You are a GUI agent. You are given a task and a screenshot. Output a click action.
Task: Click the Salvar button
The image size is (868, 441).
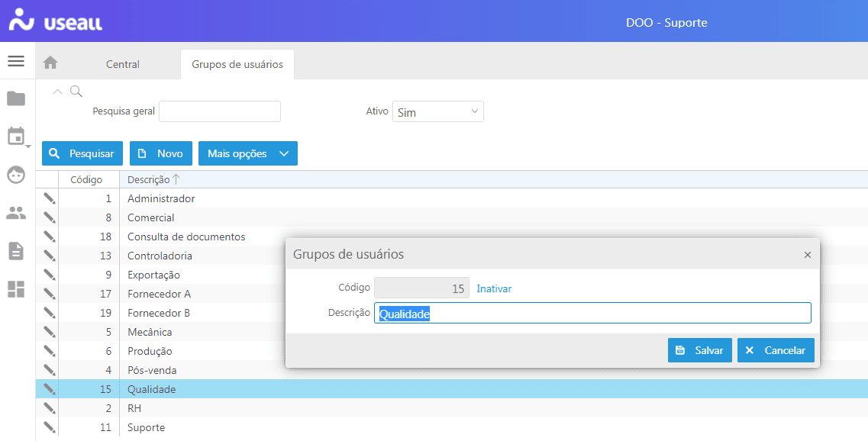700,350
